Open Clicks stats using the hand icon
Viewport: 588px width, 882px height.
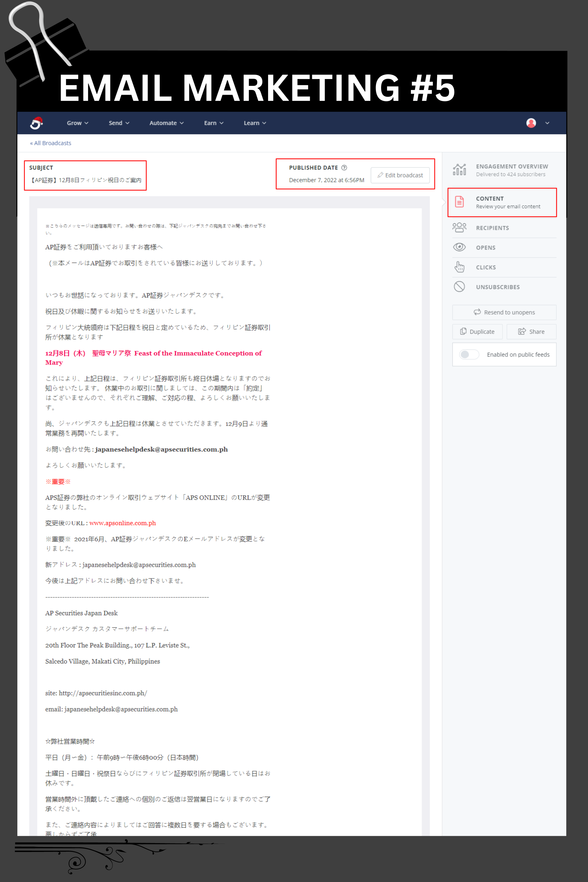[x=460, y=267]
